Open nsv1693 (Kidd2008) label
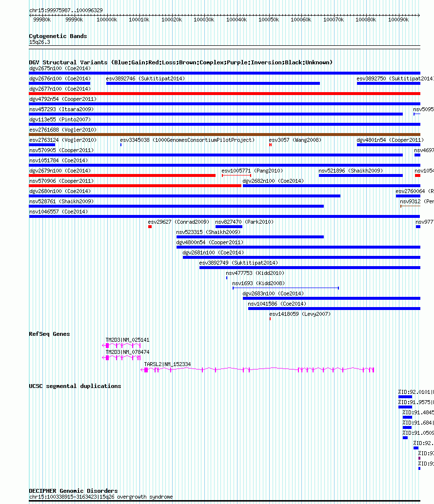434x504 pixels. point(258,284)
